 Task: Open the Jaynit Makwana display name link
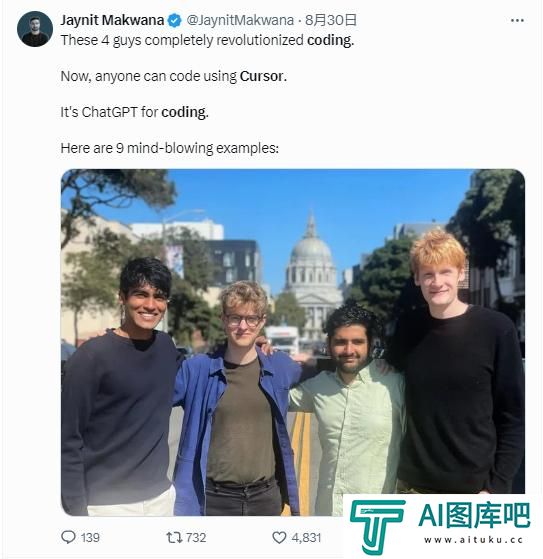coord(112,20)
